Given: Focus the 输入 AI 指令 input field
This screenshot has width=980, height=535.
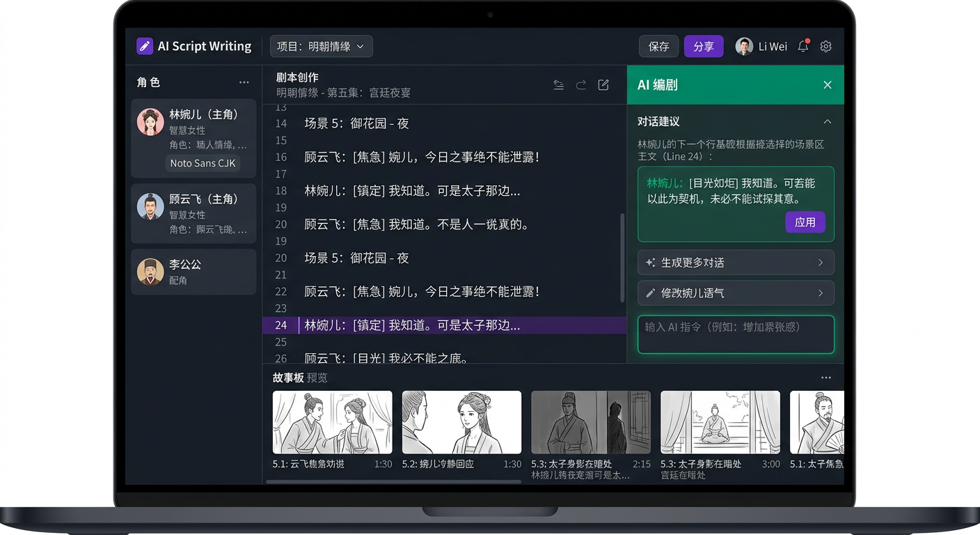Looking at the screenshot, I should 736,334.
